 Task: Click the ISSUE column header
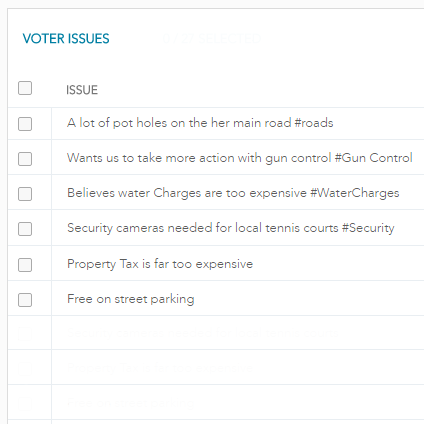click(82, 90)
